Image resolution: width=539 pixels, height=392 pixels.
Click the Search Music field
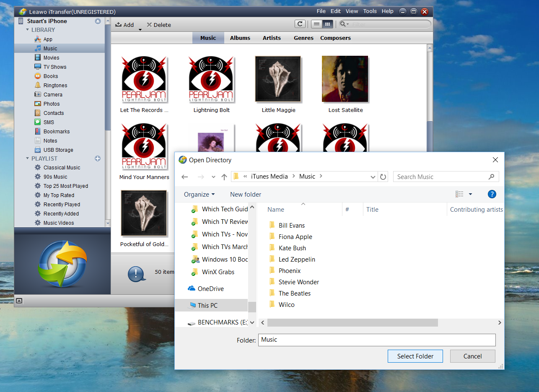[446, 177]
